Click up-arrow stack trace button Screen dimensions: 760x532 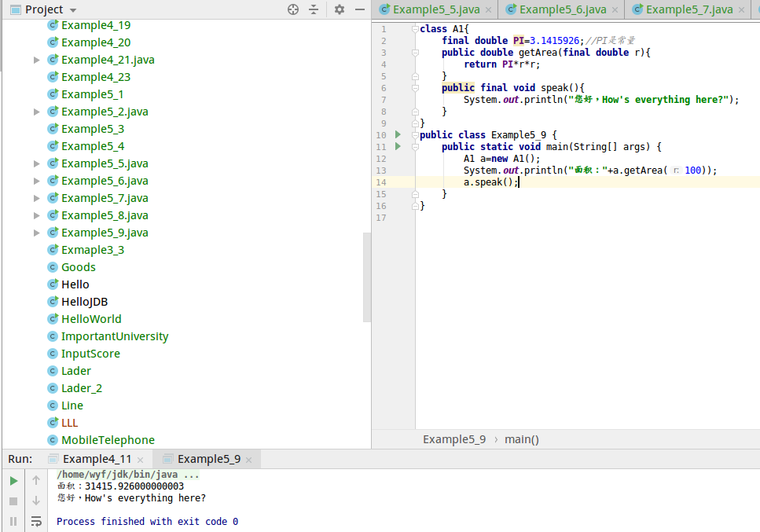click(36, 480)
